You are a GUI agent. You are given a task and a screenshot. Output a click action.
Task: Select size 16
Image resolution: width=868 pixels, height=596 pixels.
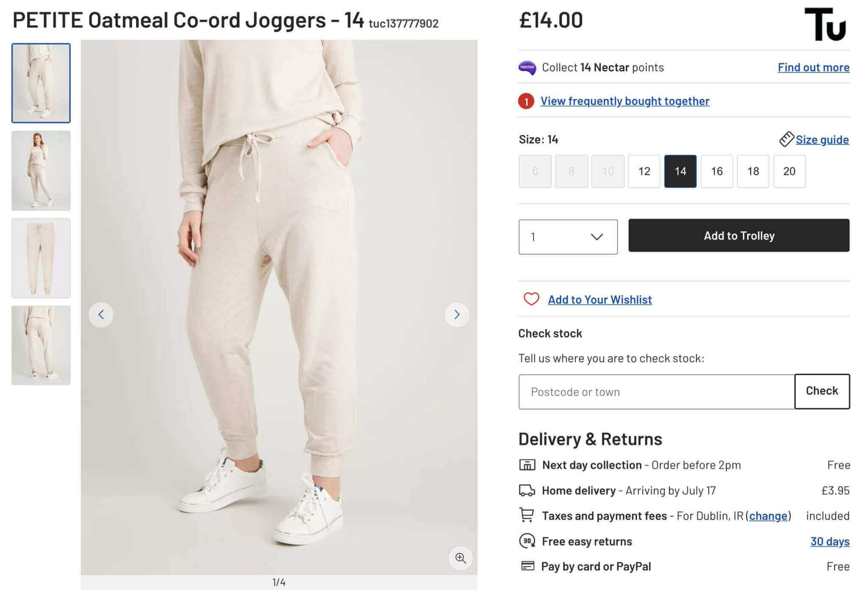point(716,171)
